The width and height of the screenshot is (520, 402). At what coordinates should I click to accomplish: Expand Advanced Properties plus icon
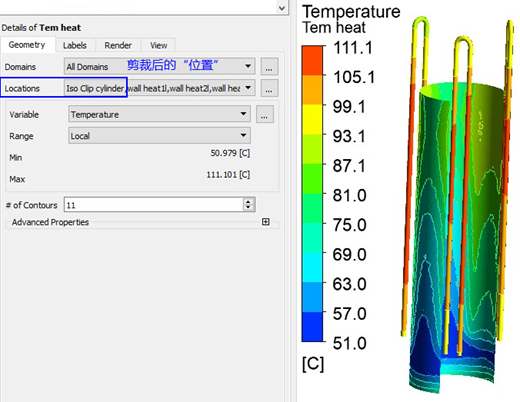(x=266, y=222)
